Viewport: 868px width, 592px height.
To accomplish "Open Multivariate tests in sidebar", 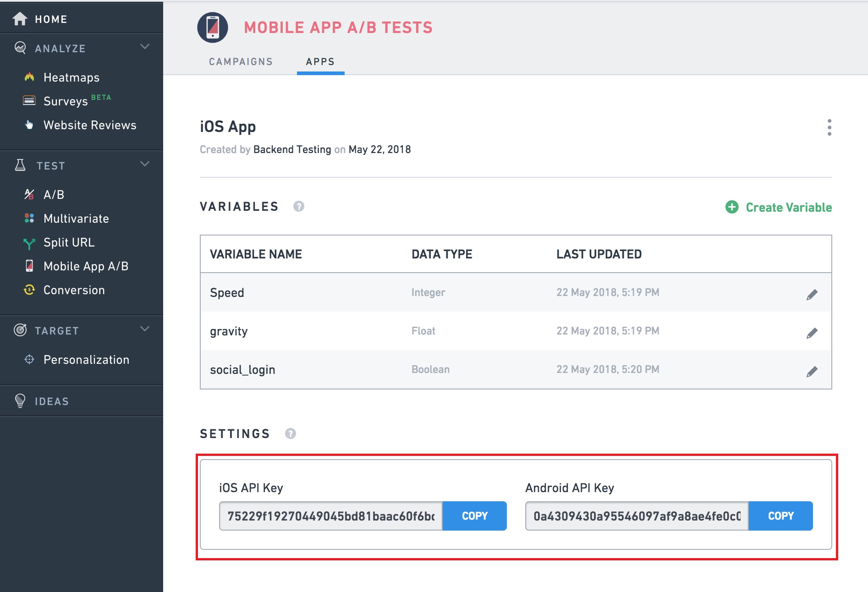I will 76,219.
